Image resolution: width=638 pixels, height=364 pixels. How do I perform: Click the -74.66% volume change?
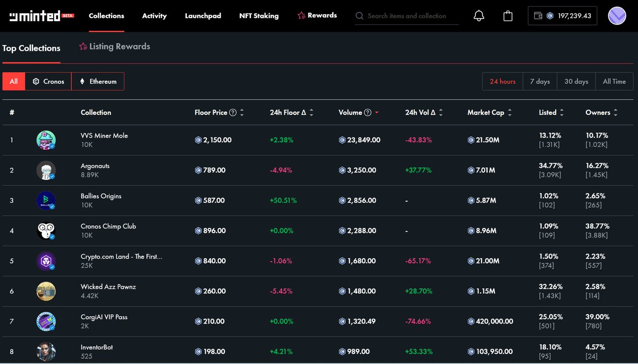(418, 322)
